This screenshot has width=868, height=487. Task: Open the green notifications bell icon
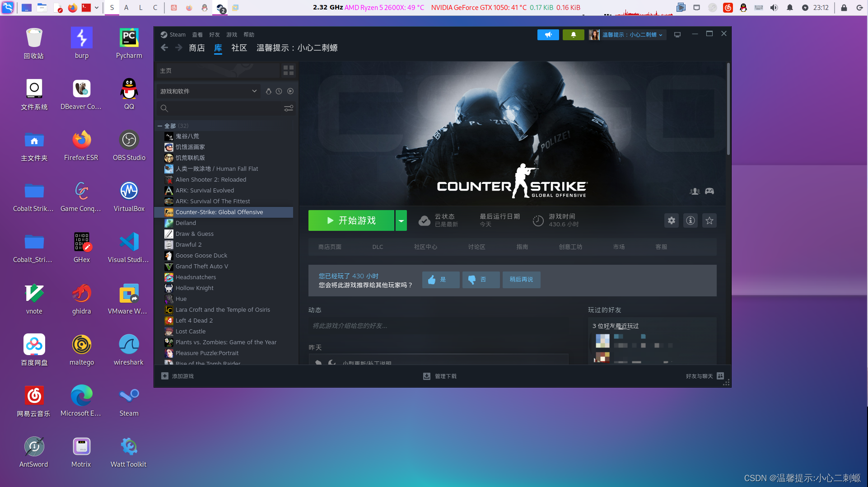573,34
